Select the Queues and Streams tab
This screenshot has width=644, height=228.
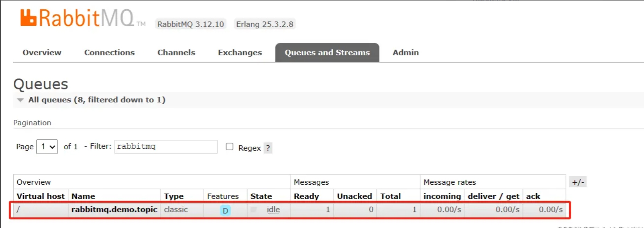pyautogui.click(x=327, y=52)
